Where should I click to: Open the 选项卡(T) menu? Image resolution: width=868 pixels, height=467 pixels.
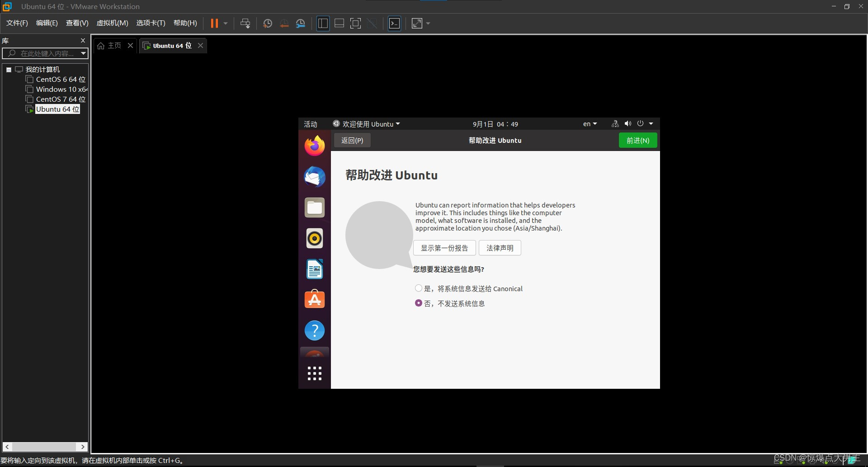click(x=151, y=23)
